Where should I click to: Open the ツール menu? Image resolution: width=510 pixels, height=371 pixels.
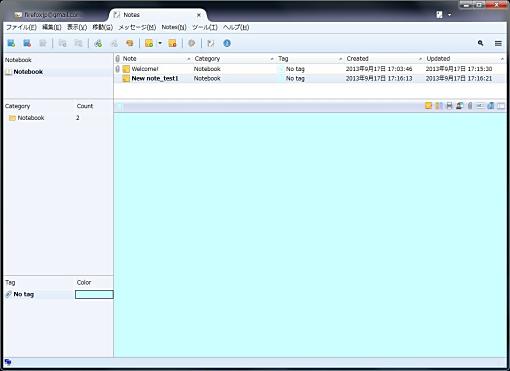click(205, 27)
